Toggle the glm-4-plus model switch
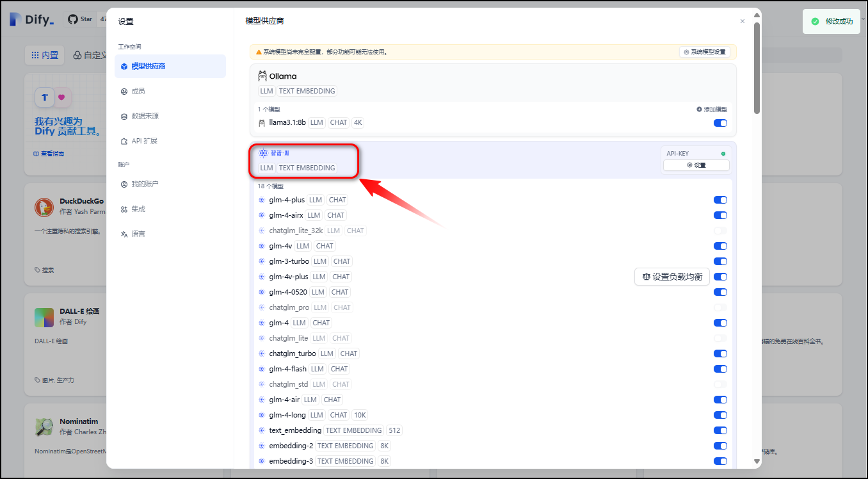The image size is (868, 479). coord(720,200)
